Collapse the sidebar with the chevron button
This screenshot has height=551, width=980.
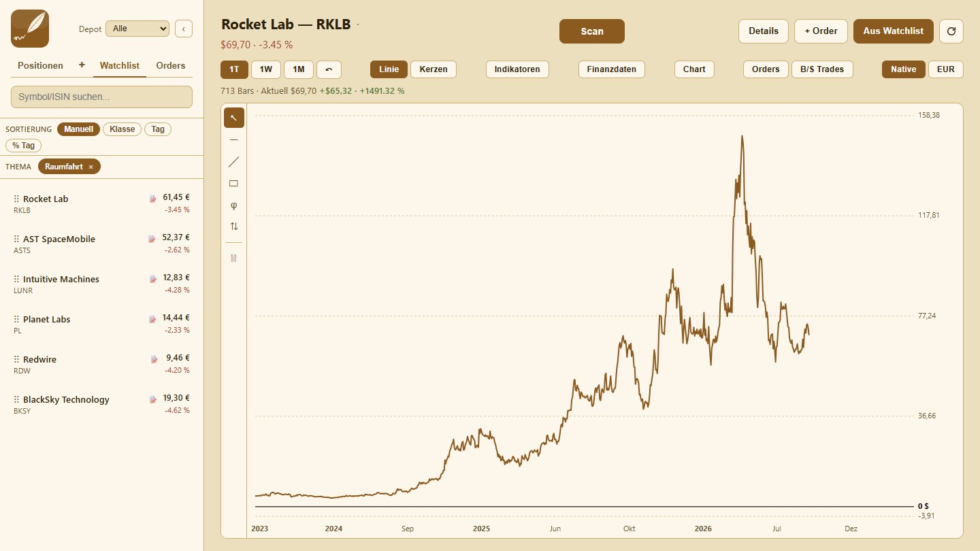click(x=184, y=29)
